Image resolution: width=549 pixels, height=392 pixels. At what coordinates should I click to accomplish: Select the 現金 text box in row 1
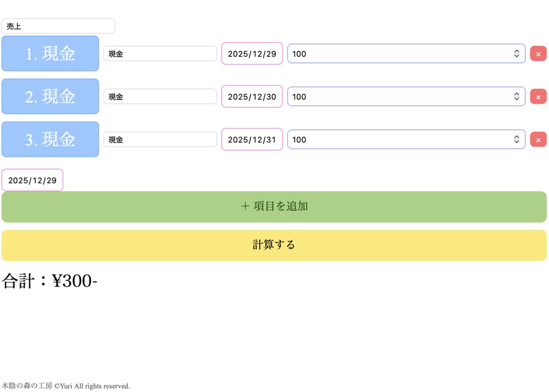[160, 53]
